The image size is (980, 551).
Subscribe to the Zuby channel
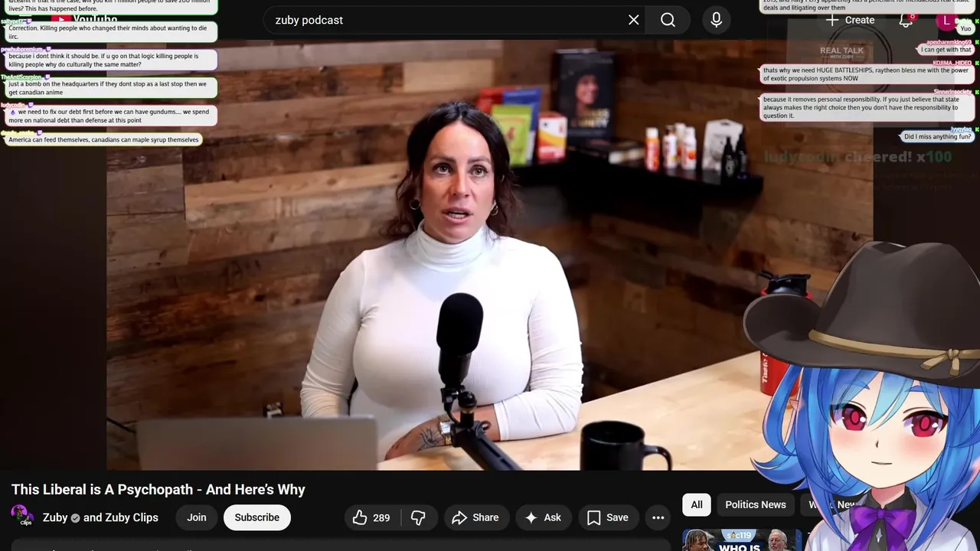[x=256, y=518]
